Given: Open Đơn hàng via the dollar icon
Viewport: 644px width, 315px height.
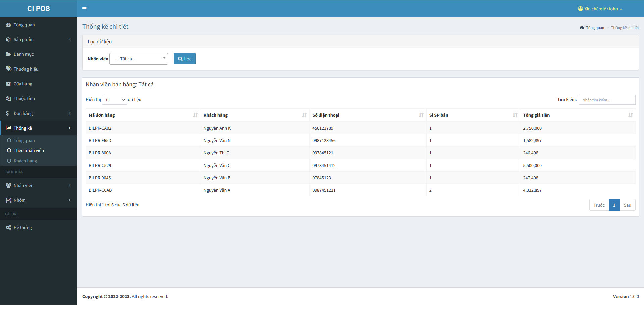Looking at the screenshot, I should (x=8, y=113).
